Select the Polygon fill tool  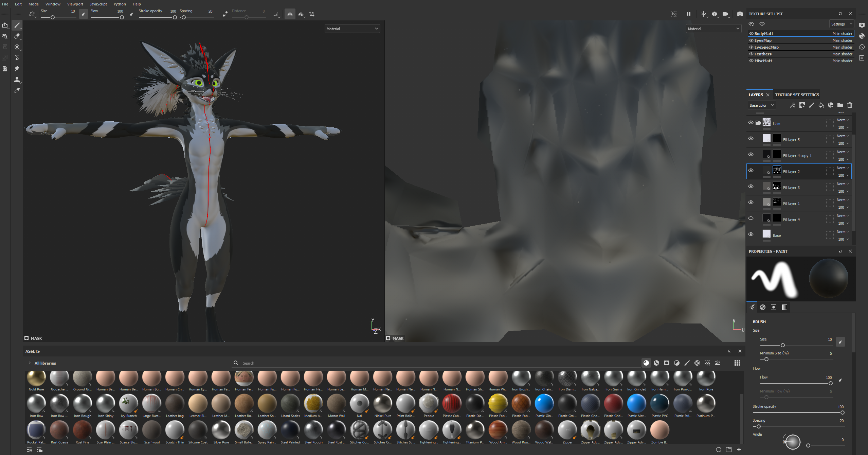(x=17, y=58)
